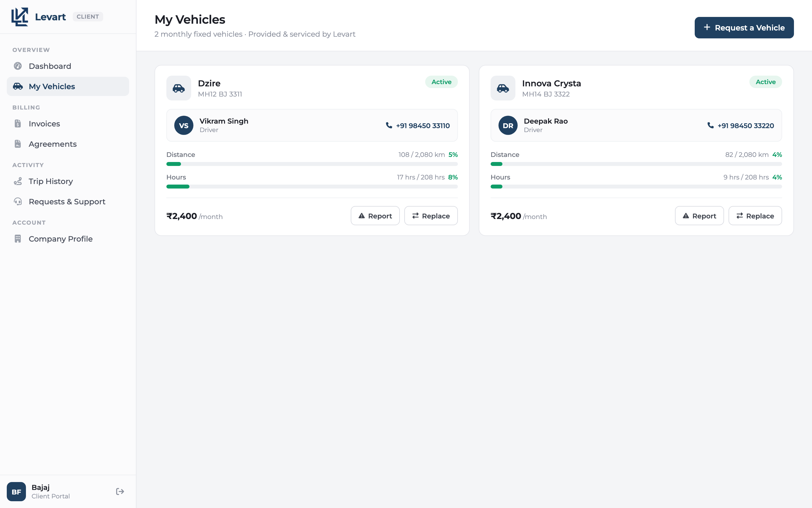Viewport: 812px width, 508px height.
Task: Replace the Dzire vehicle
Action: tap(431, 216)
